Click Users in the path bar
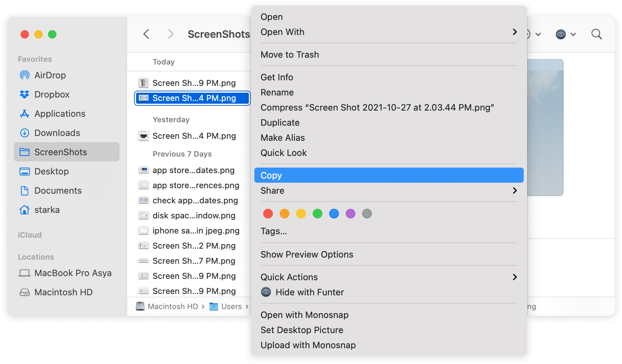This screenshot has width=622, height=364. coord(231,307)
